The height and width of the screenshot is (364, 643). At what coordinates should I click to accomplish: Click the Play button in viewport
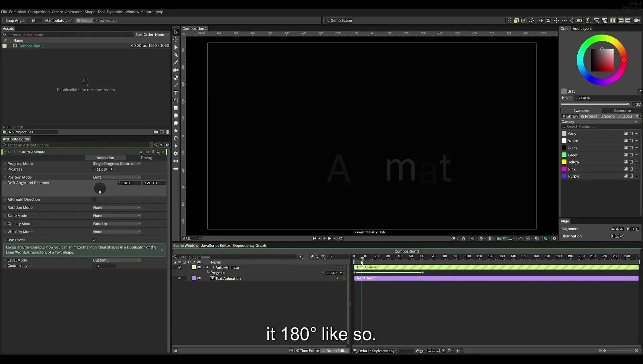point(325,239)
